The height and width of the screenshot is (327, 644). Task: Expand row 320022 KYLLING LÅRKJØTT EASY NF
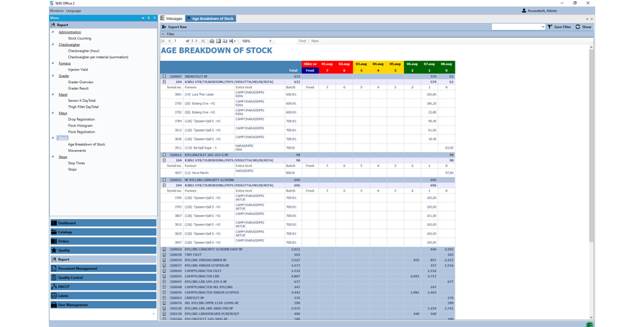[x=164, y=249]
